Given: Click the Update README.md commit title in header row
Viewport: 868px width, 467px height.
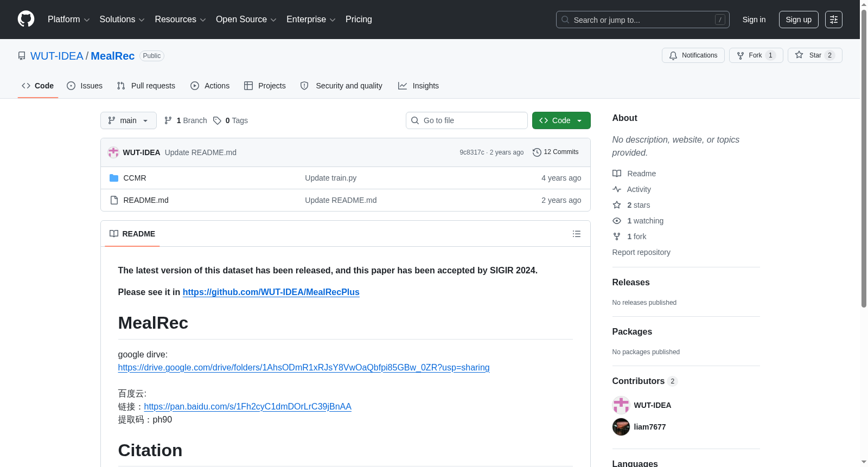Looking at the screenshot, I should pos(201,152).
